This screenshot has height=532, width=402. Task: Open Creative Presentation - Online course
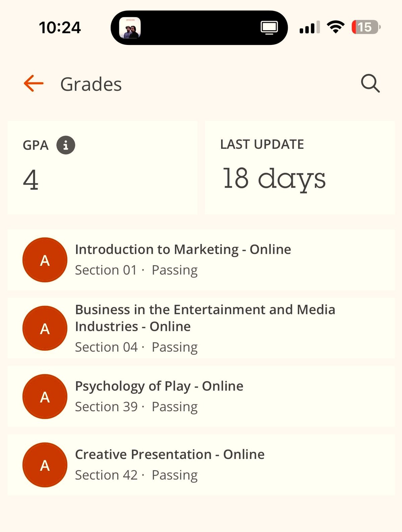coord(170,455)
